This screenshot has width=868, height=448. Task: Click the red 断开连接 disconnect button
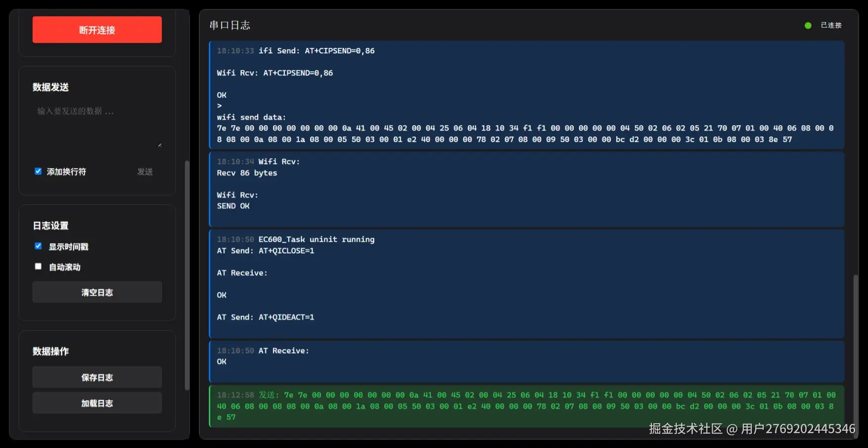[x=97, y=30]
